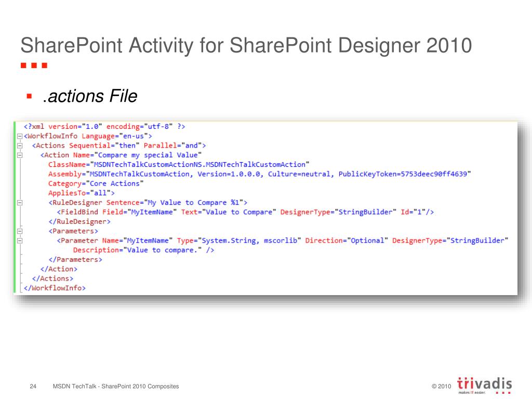Click the Type="System.String, mscorlib" attribute

point(239,241)
